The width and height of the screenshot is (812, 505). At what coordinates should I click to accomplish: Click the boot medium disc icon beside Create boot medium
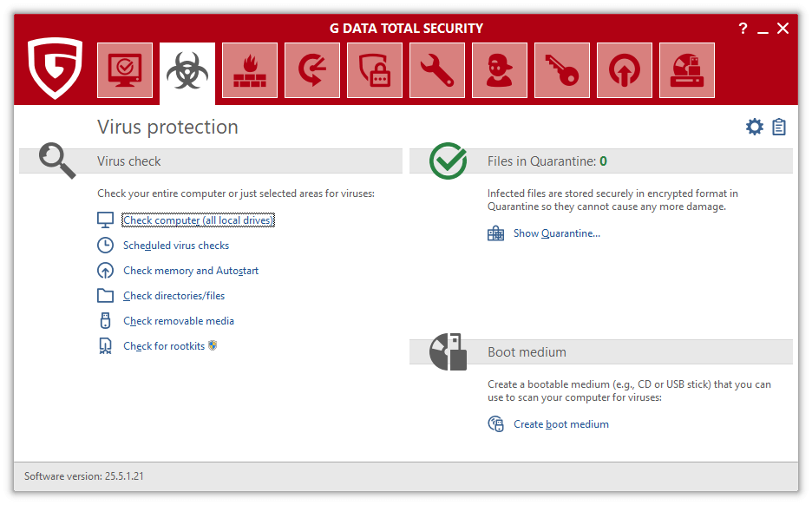pyautogui.click(x=495, y=424)
